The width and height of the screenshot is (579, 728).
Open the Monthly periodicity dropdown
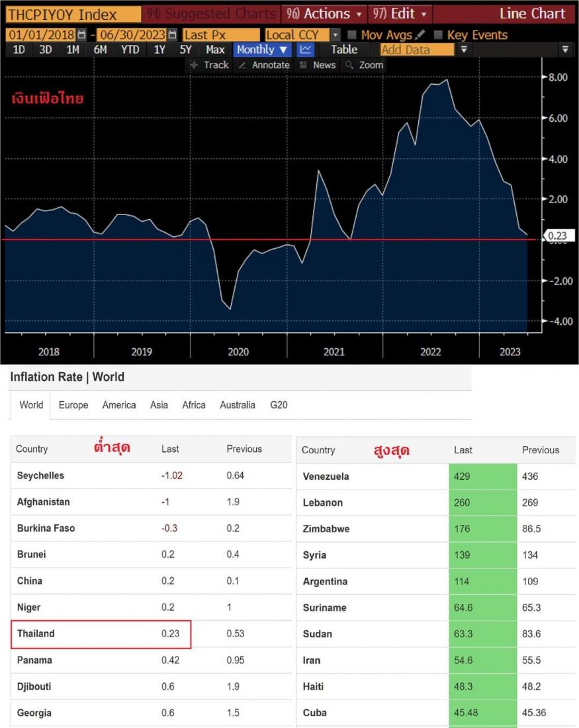point(263,50)
